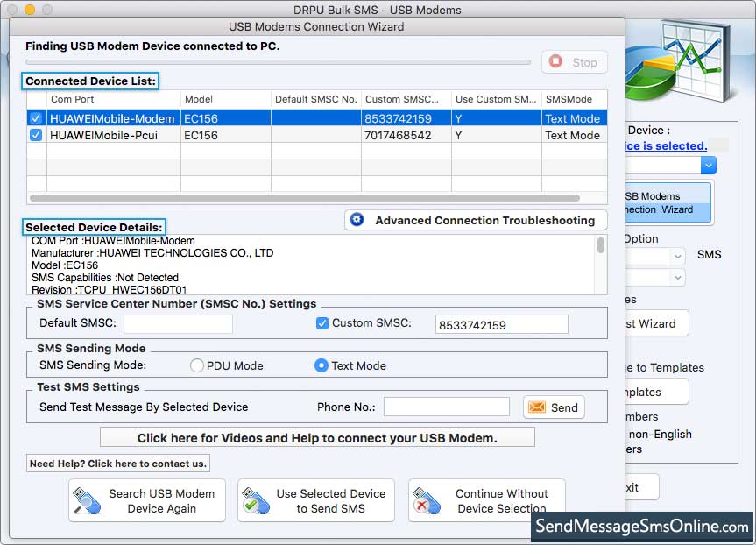Select the PDU Mode radio button
This screenshot has height=545, width=756.
click(197, 365)
